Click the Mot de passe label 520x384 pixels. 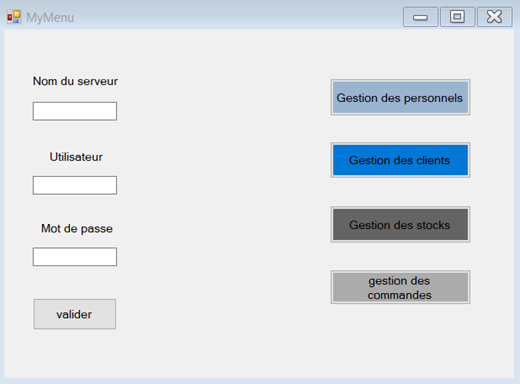(77, 229)
